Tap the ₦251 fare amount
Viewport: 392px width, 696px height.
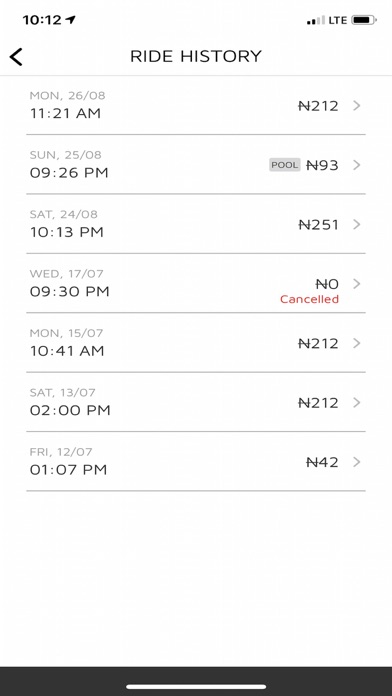(319, 225)
